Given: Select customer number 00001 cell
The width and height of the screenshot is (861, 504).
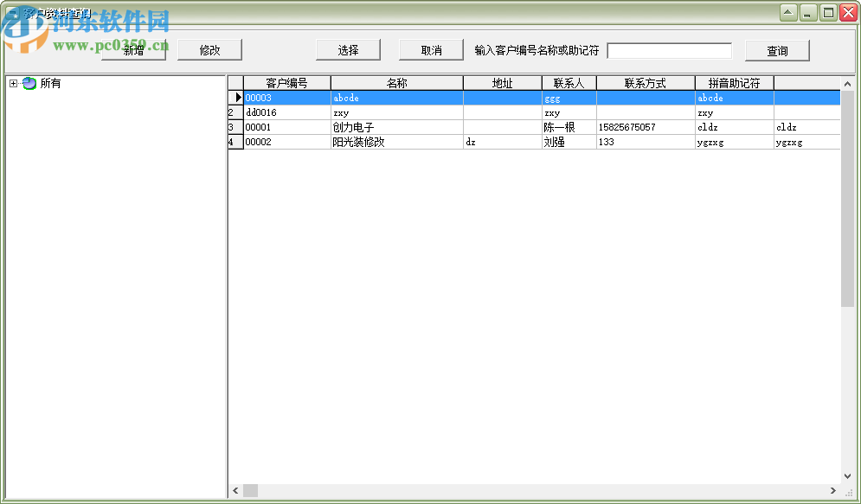Looking at the screenshot, I should (x=287, y=127).
